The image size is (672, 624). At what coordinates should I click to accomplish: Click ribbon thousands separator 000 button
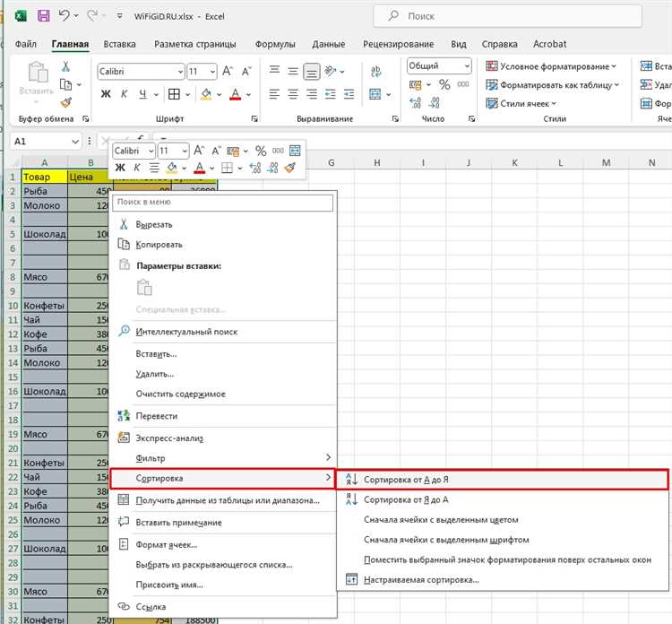(463, 84)
